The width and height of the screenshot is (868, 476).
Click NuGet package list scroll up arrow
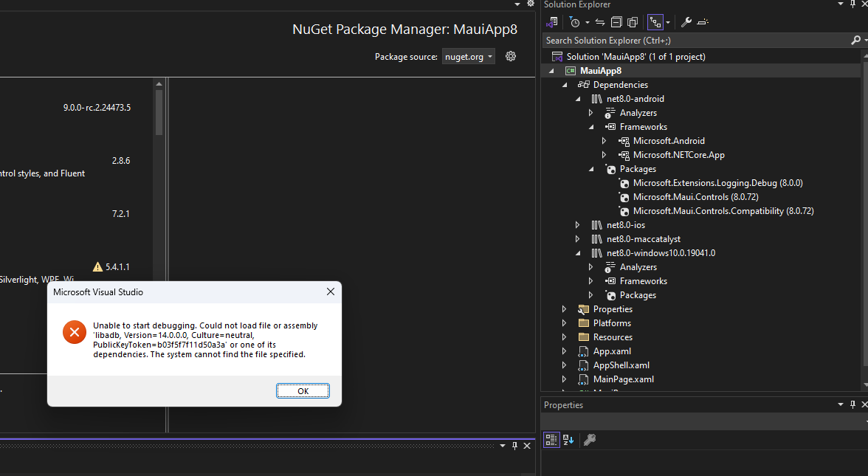coord(159,84)
